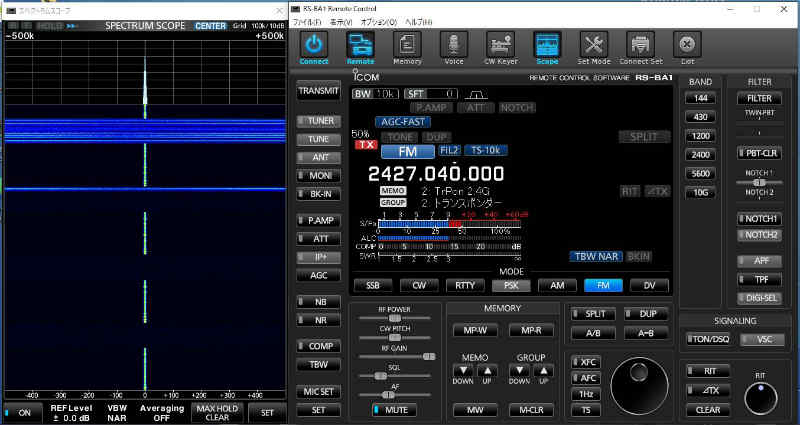The width and height of the screenshot is (800, 425).
Task: Click the A/B VFO button
Action: [593, 333]
